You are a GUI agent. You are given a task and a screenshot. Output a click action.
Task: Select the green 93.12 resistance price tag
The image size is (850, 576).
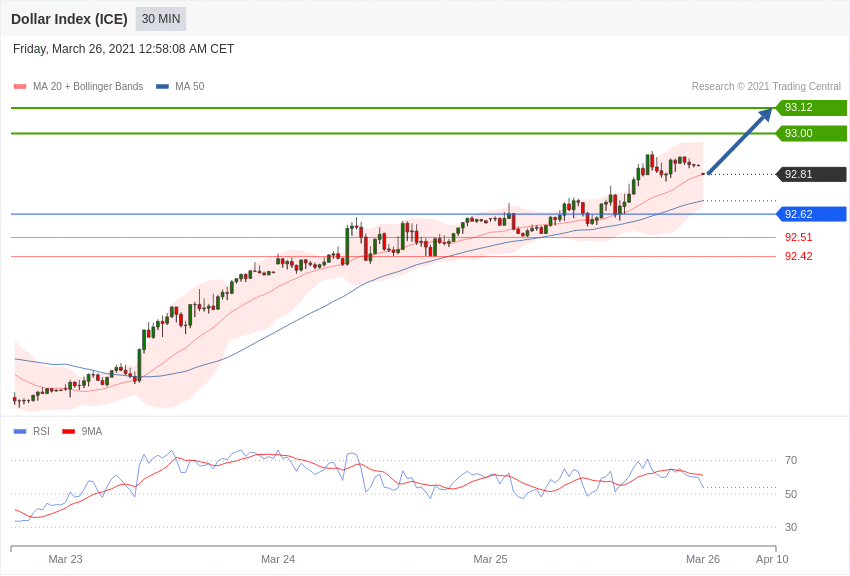[x=811, y=108]
